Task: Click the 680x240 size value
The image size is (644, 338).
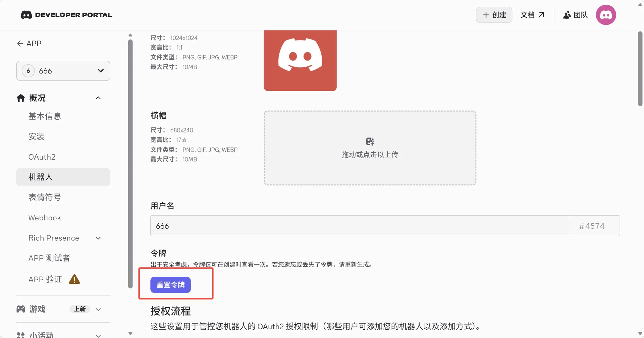Action: coord(181,130)
